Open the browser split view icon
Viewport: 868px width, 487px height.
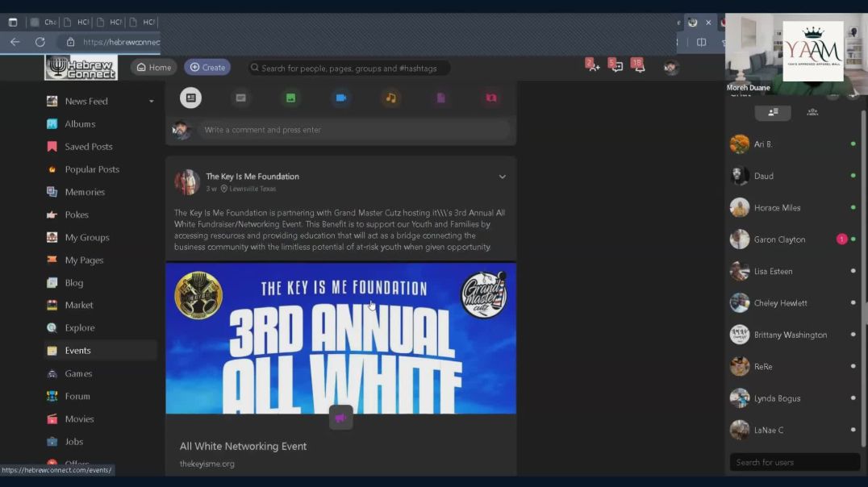point(701,42)
